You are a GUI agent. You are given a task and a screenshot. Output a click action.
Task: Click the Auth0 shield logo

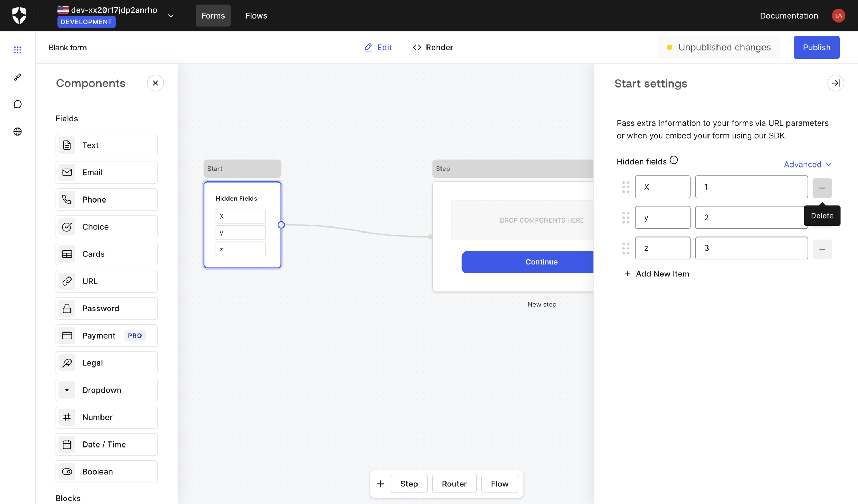pyautogui.click(x=19, y=15)
